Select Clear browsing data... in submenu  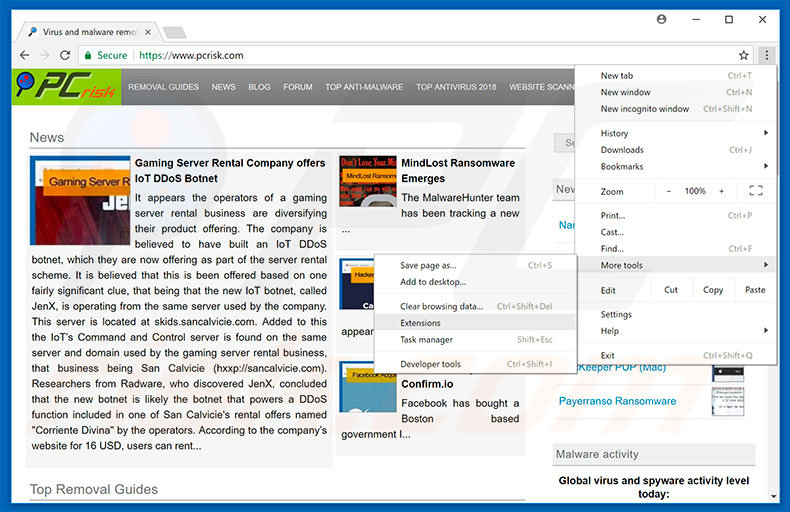475,306
